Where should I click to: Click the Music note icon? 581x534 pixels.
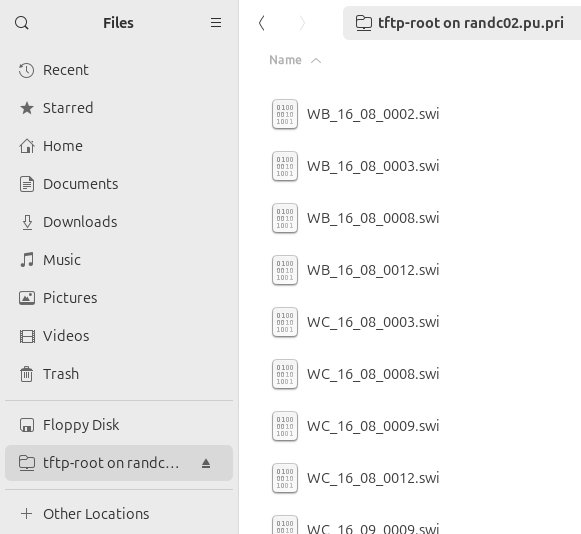click(x=27, y=260)
